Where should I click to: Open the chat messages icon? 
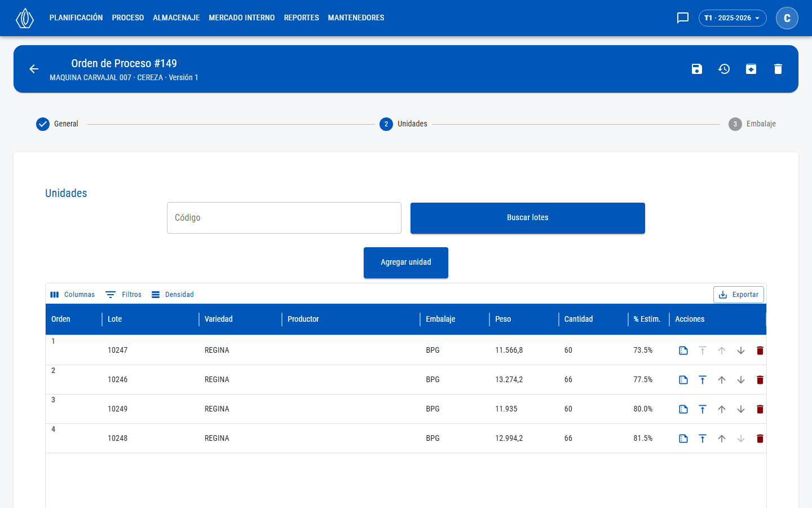pos(683,18)
